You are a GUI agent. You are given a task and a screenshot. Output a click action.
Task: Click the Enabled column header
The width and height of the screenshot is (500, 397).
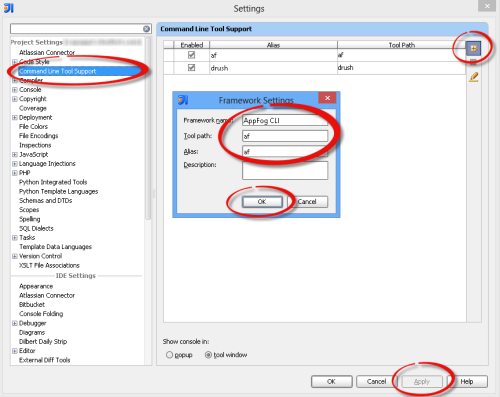[192, 45]
